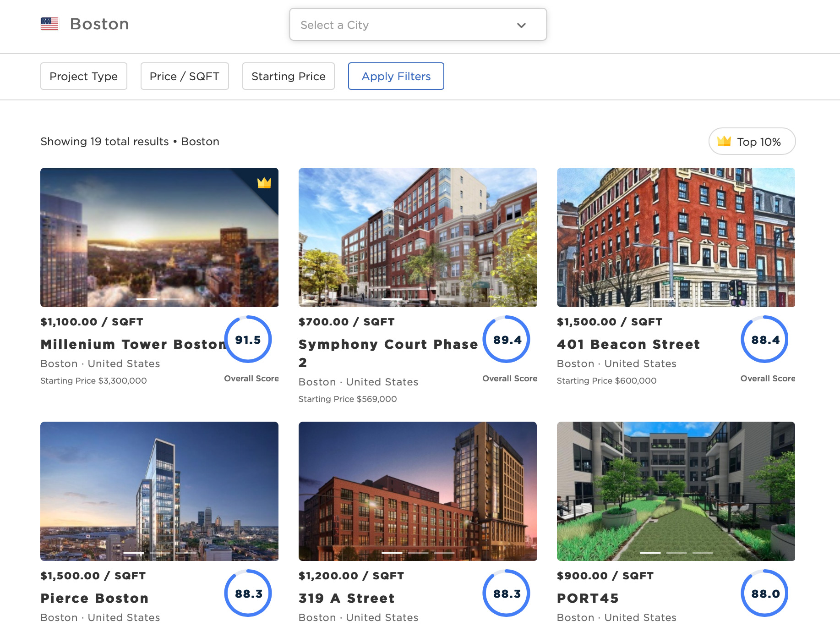The image size is (840, 627).
Task: Click 'Starting Price $569,000' text
Action: click(348, 399)
